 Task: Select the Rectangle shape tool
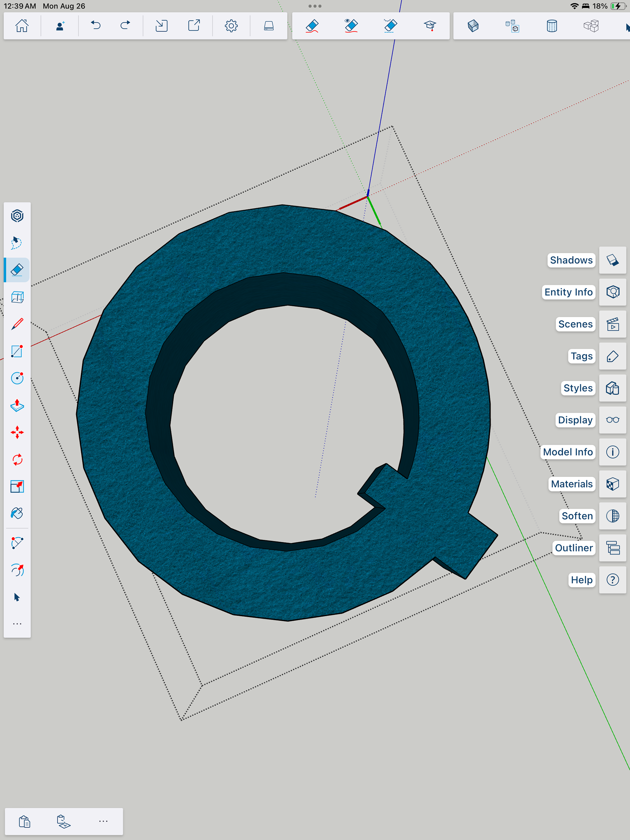tap(17, 351)
